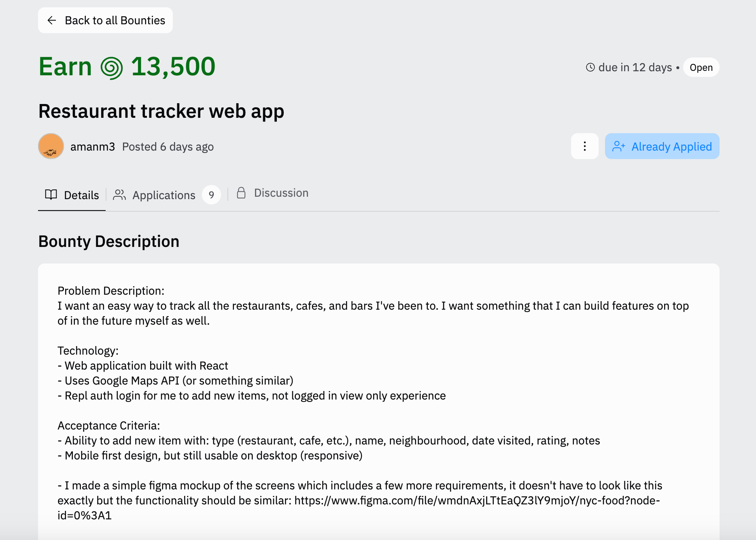Click the Restaurant tracker web app title
This screenshot has height=540, width=756.
point(161,111)
